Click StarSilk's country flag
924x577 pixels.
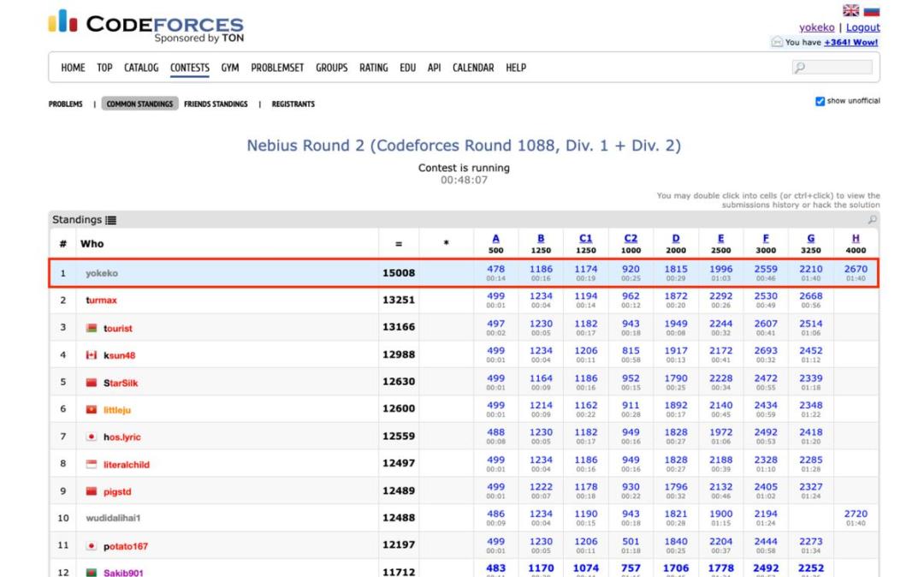[92, 383]
